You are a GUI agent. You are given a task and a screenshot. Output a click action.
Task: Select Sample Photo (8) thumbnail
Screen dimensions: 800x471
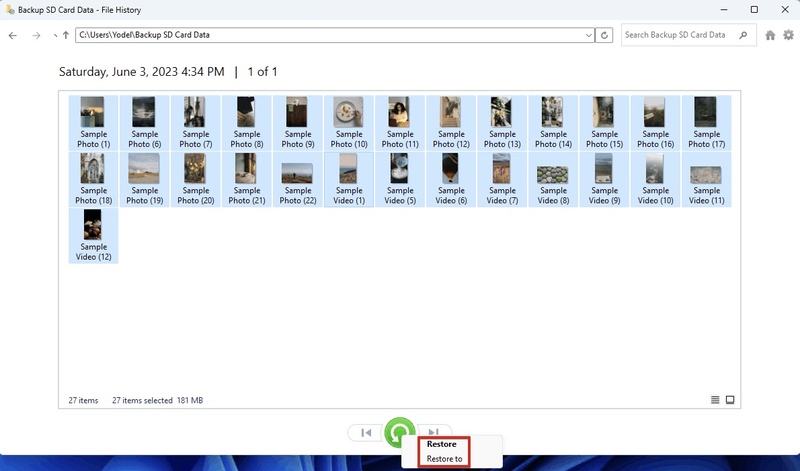246,122
